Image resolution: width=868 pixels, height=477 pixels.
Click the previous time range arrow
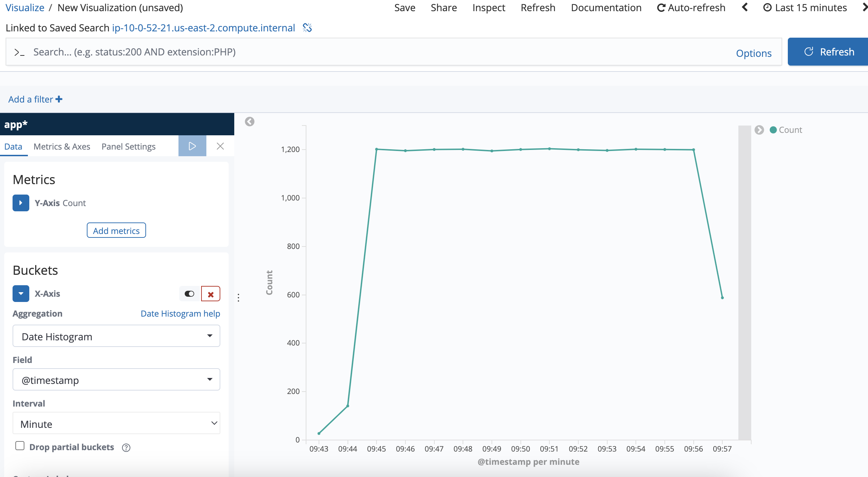pos(745,7)
